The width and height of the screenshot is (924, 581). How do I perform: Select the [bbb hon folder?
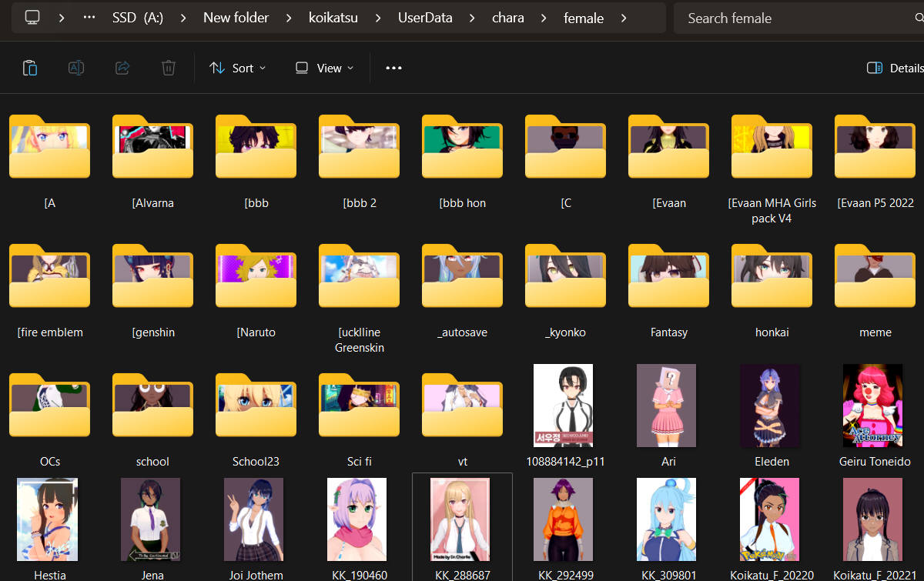pyautogui.click(x=463, y=163)
